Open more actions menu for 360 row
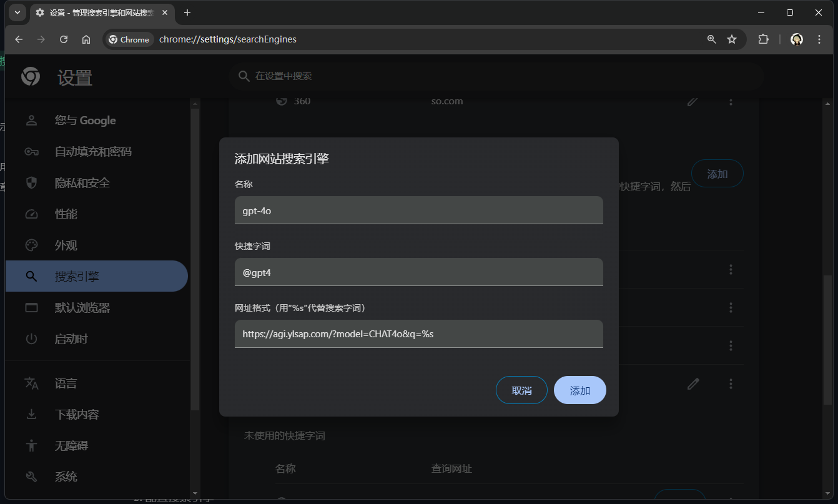 click(x=731, y=101)
